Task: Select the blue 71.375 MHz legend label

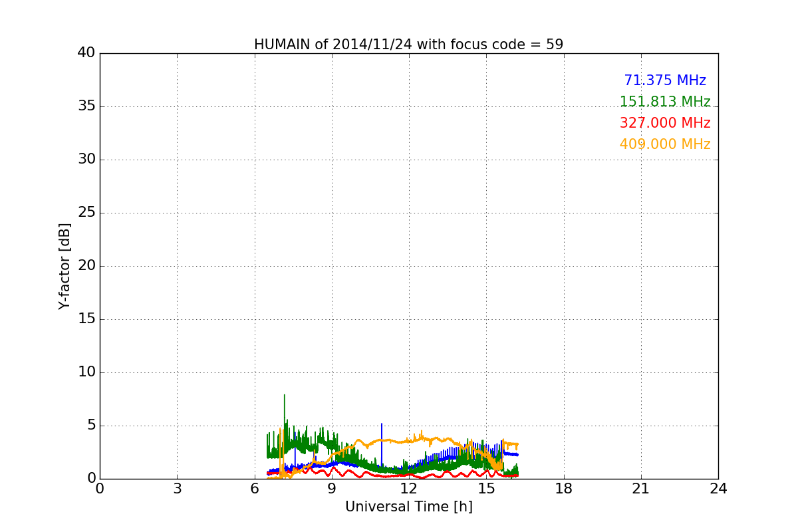Action: click(x=665, y=80)
